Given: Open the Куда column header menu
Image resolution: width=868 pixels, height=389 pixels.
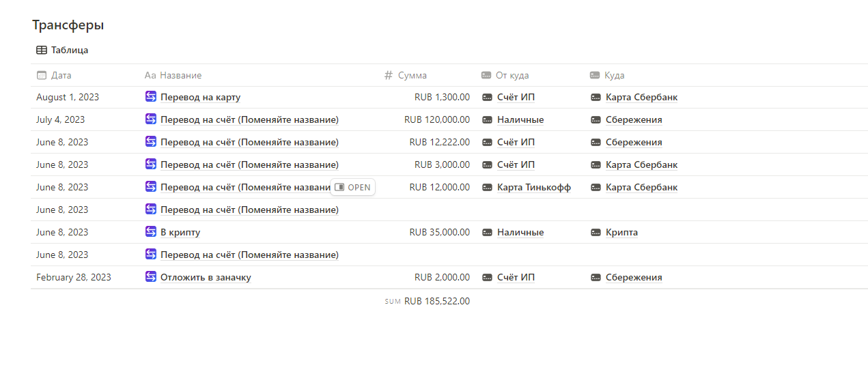Looking at the screenshot, I should 614,75.
